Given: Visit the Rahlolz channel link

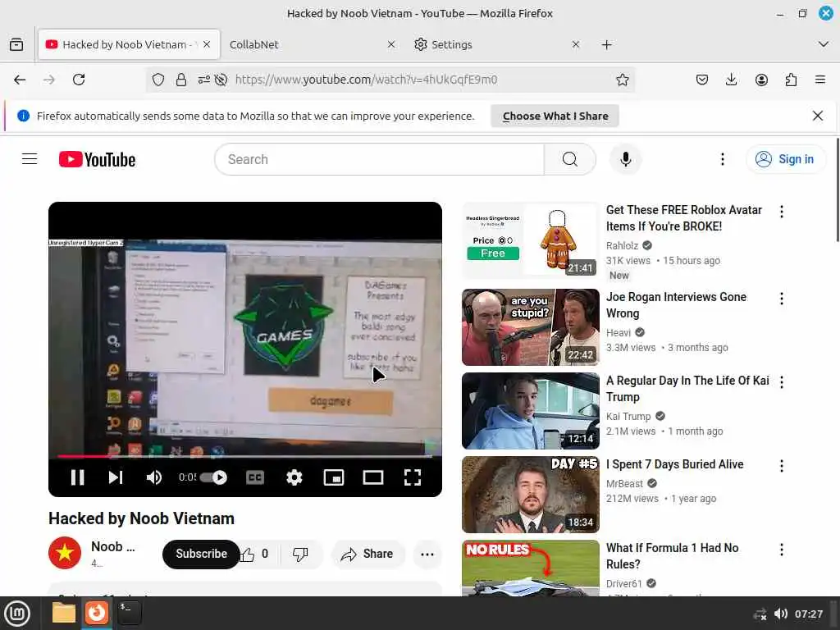Looking at the screenshot, I should pyautogui.click(x=622, y=246).
